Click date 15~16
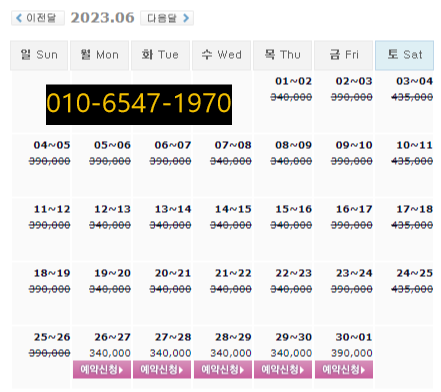This screenshot has height=392, width=441. click(x=293, y=209)
